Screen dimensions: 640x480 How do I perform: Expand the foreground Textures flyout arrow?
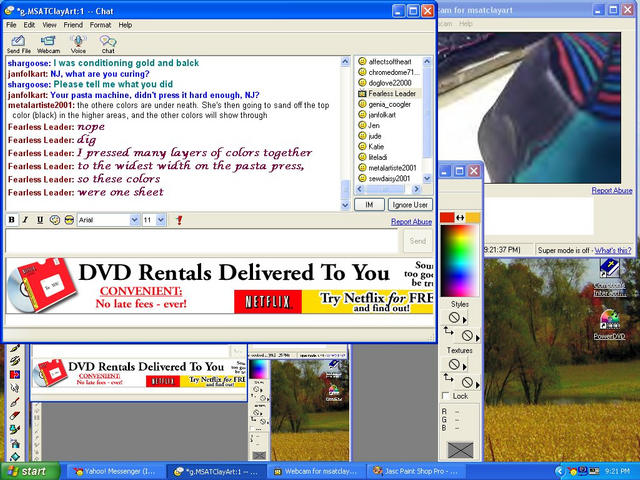point(464,367)
